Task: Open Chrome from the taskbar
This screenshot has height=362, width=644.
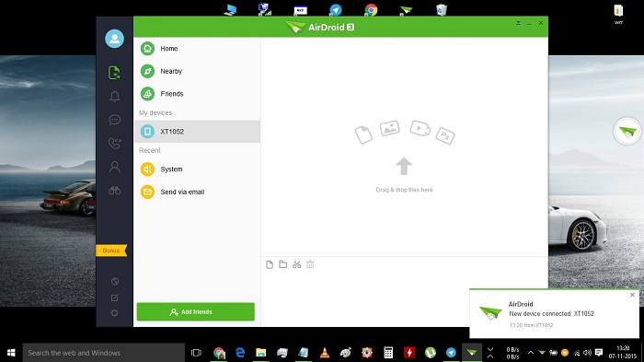Action: click(219, 353)
